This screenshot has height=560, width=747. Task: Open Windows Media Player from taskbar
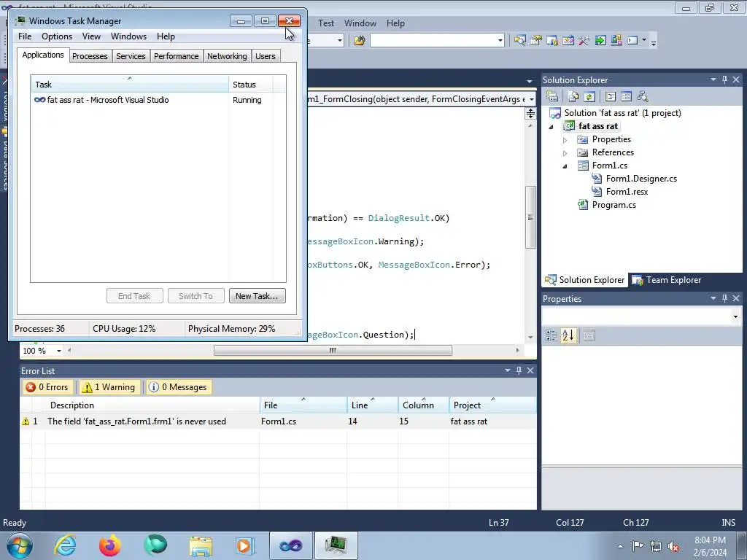[x=245, y=545]
